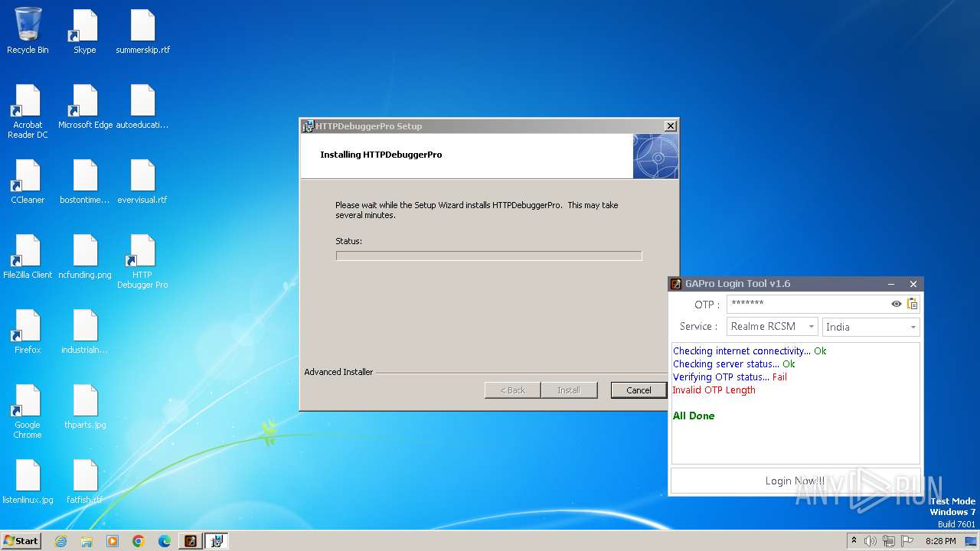Select the thparts.jpg file icon
This screenshot has width=980, height=551.
[x=85, y=406]
